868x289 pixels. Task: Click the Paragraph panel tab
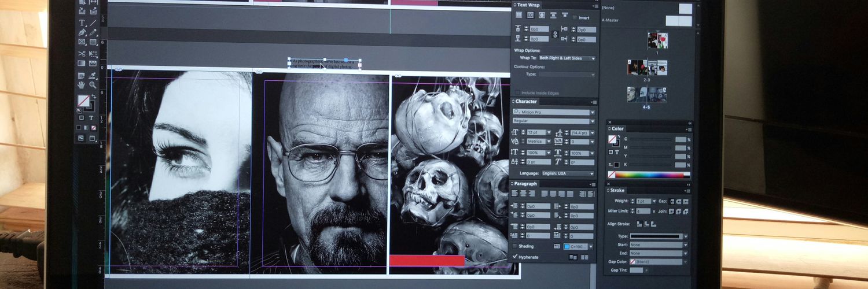[525, 184]
